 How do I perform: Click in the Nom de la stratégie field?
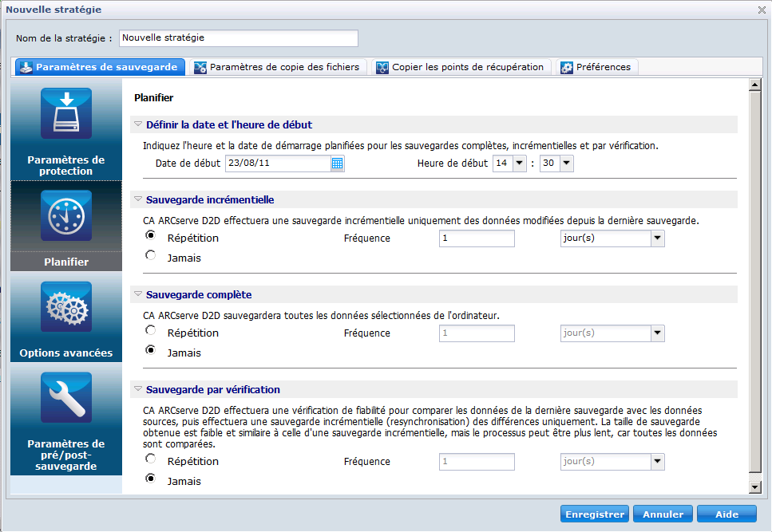click(x=237, y=37)
